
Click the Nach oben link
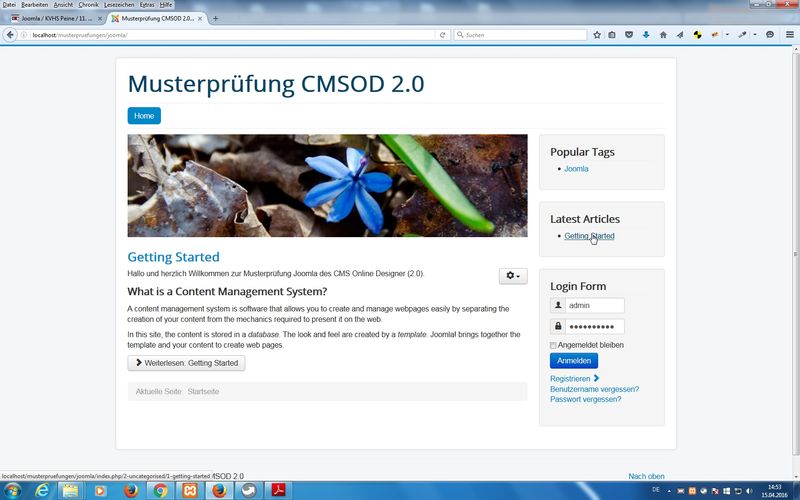646,476
